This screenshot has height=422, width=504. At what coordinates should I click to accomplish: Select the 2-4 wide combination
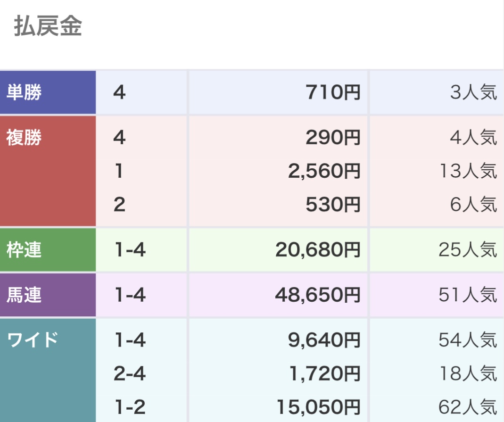click(130, 374)
